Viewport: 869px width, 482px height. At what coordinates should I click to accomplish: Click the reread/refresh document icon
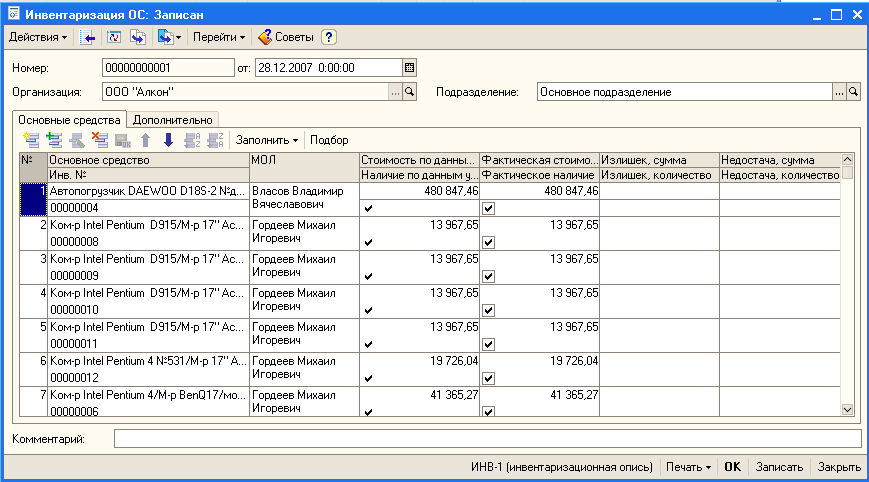coord(114,37)
